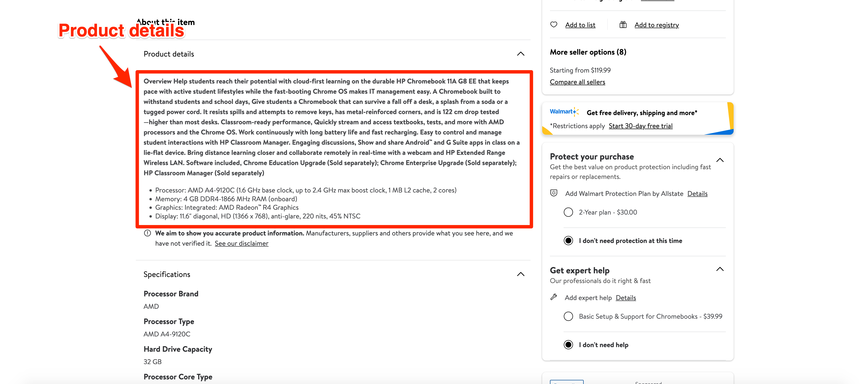Select the 2-Year plan for $30.00

(x=568, y=212)
